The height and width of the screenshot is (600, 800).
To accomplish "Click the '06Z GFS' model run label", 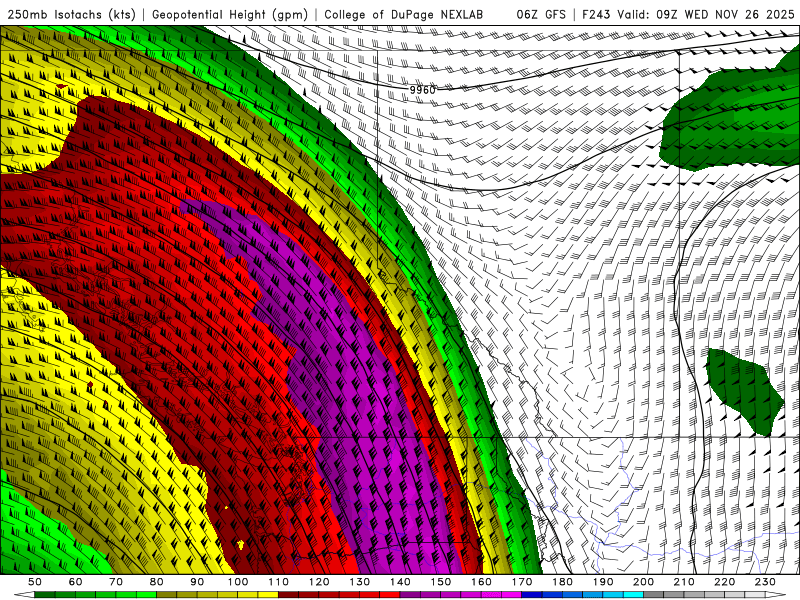I will click(541, 15).
